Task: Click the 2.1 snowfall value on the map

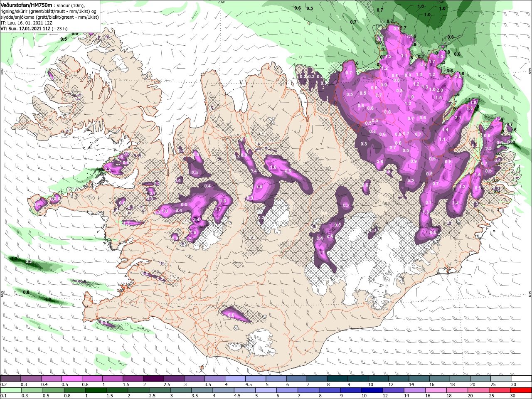Action: click(x=458, y=118)
